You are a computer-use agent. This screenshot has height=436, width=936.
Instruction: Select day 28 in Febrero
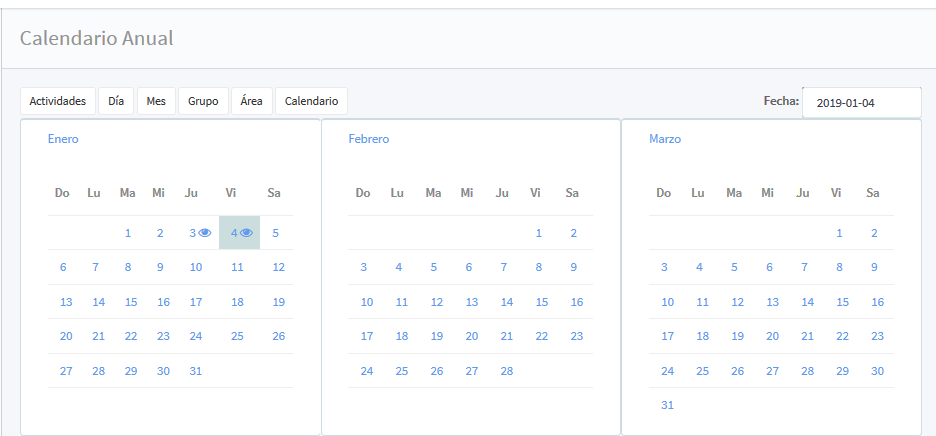(x=507, y=371)
